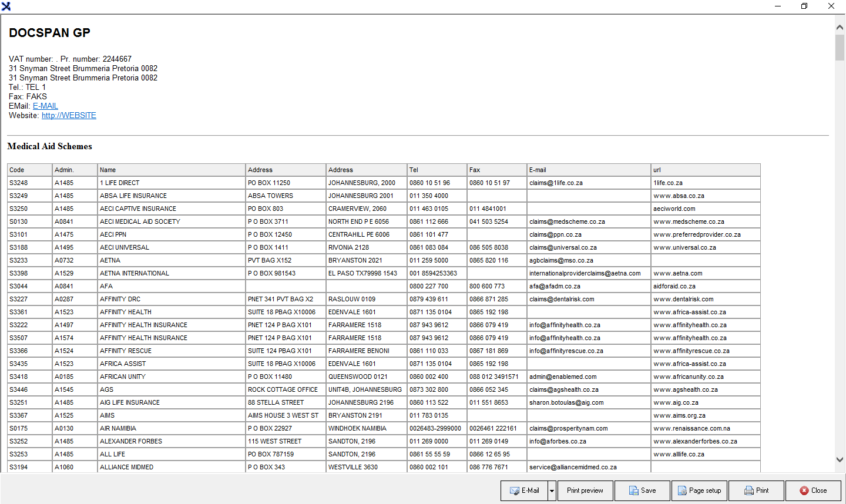Follow the E-MAIL hyperlink in header
The height and width of the screenshot is (504, 846).
[45, 106]
